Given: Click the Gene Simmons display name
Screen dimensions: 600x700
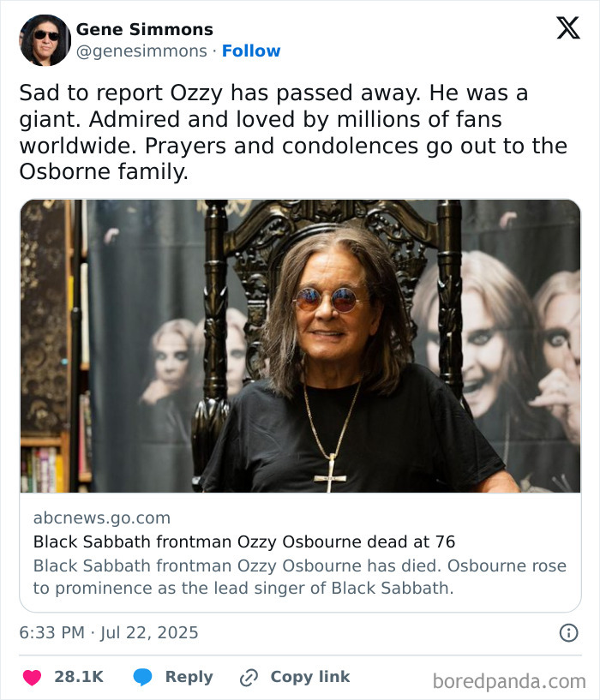Looking at the screenshot, I should click(x=143, y=28).
